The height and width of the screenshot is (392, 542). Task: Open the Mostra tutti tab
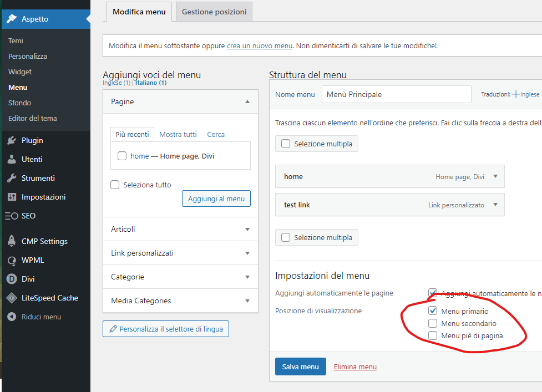tap(178, 134)
